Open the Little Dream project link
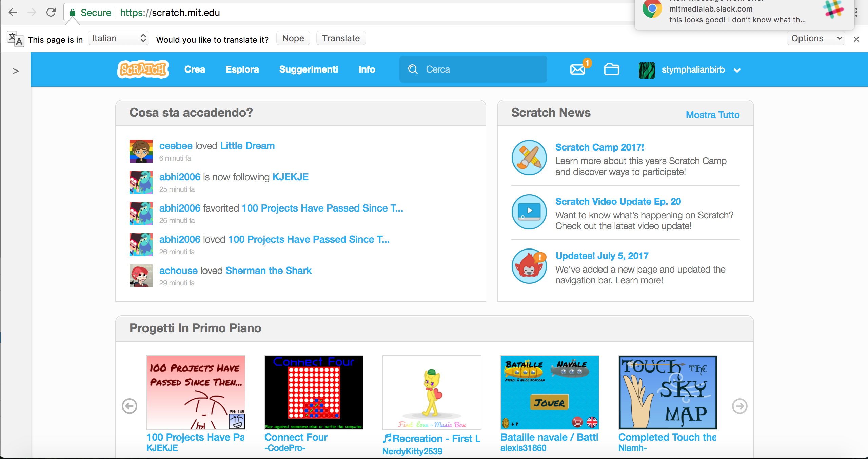 point(248,146)
